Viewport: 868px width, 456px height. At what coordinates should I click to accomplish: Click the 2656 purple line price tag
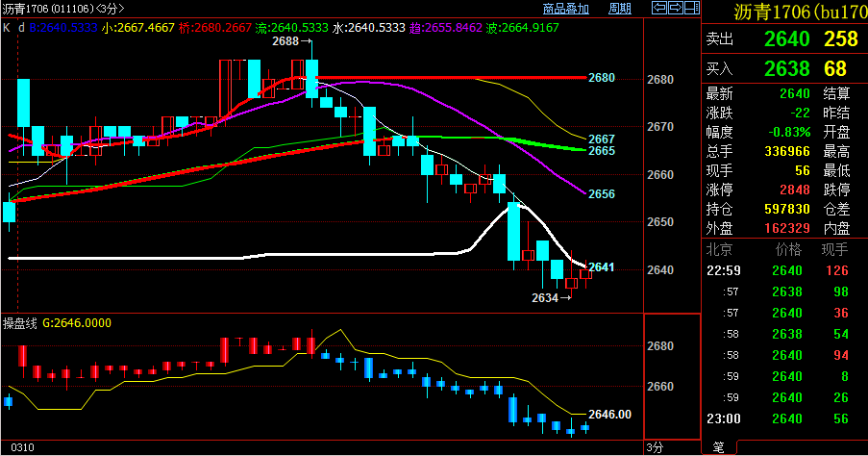(601, 193)
